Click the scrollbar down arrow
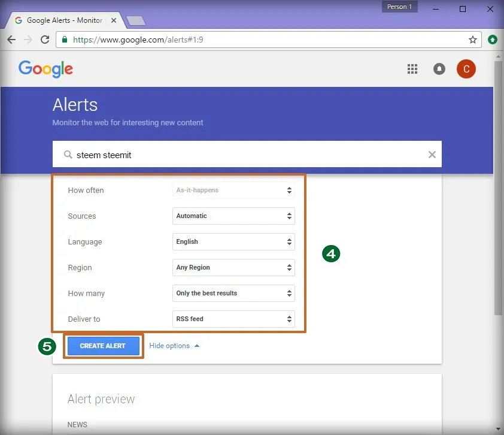Screen dimensions: 504x435 point(498,429)
